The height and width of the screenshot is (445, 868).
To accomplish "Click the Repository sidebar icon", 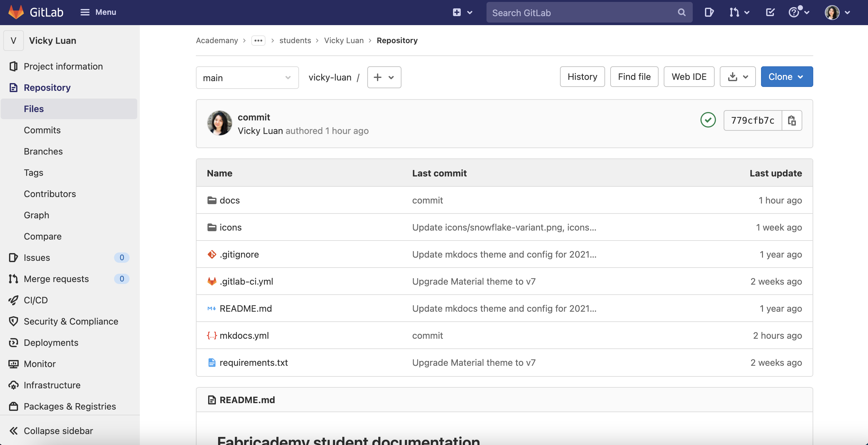I will (14, 88).
